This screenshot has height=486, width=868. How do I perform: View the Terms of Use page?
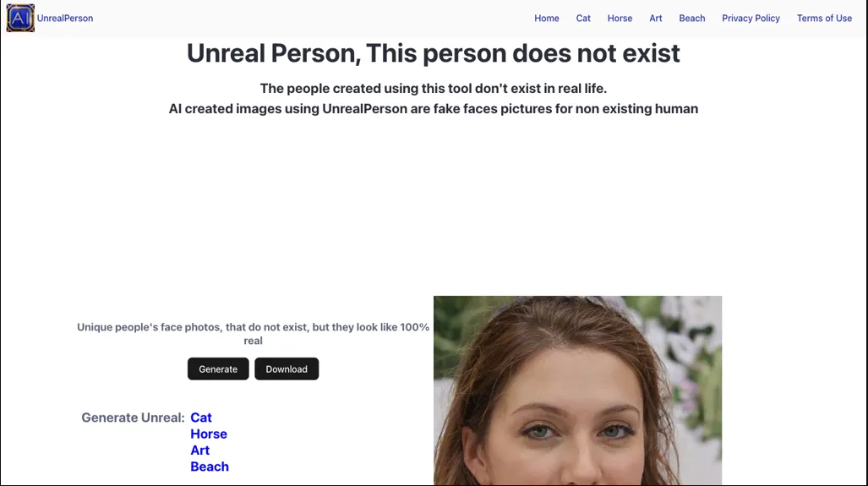tap(824, 18)
